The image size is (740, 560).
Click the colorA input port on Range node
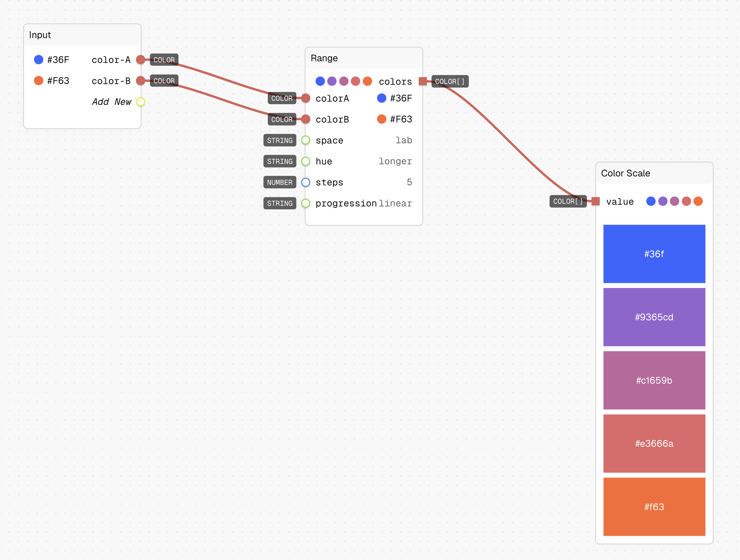pos(305,98)
